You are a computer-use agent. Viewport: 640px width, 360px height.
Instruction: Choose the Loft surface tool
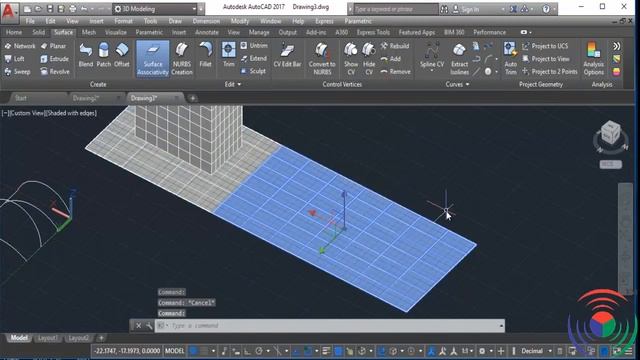[15, 59]
